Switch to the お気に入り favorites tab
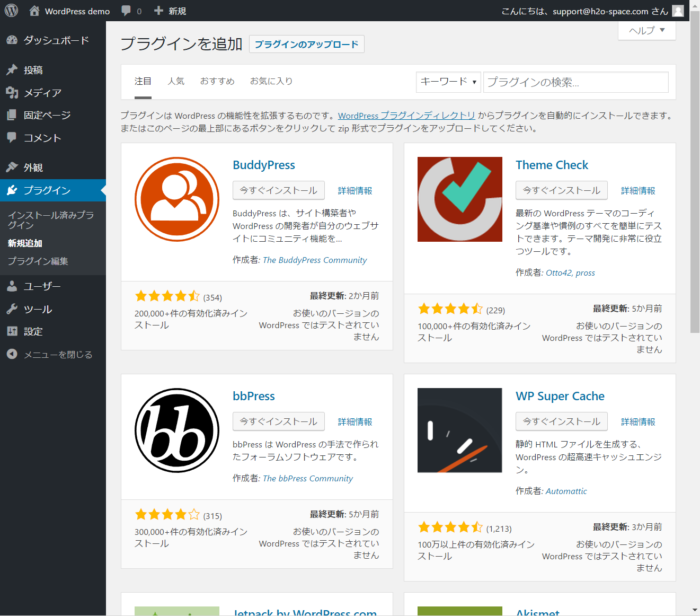Viewport: 700px width, 616px height. click(271, 81)
